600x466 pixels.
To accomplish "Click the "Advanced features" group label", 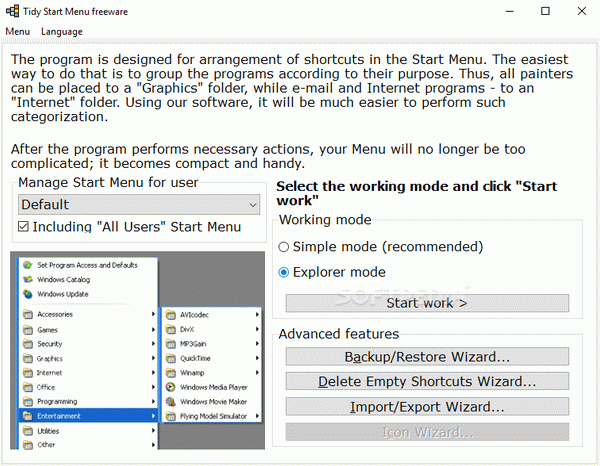I will (x=339, y=334).
